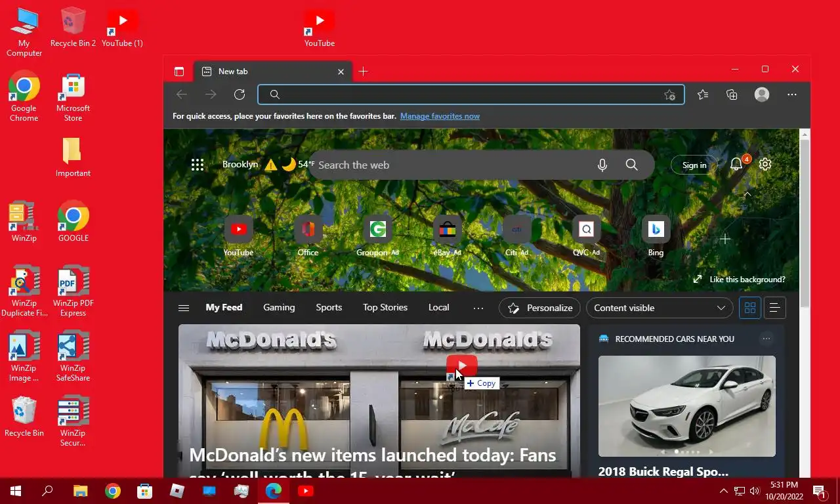Screen dimensions: 840x504
Task: Open the volume control in tray
Action: [755, 491]
